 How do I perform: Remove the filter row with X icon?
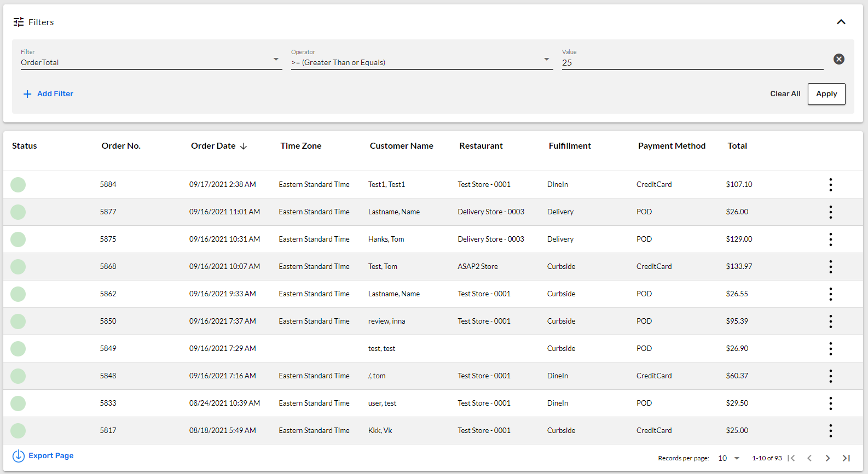839,59
